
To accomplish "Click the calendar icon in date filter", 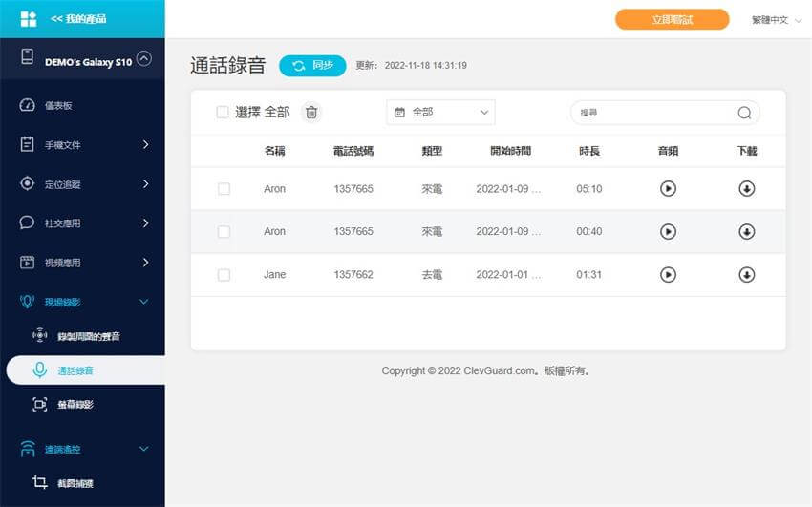I will (x=399, y=113).
